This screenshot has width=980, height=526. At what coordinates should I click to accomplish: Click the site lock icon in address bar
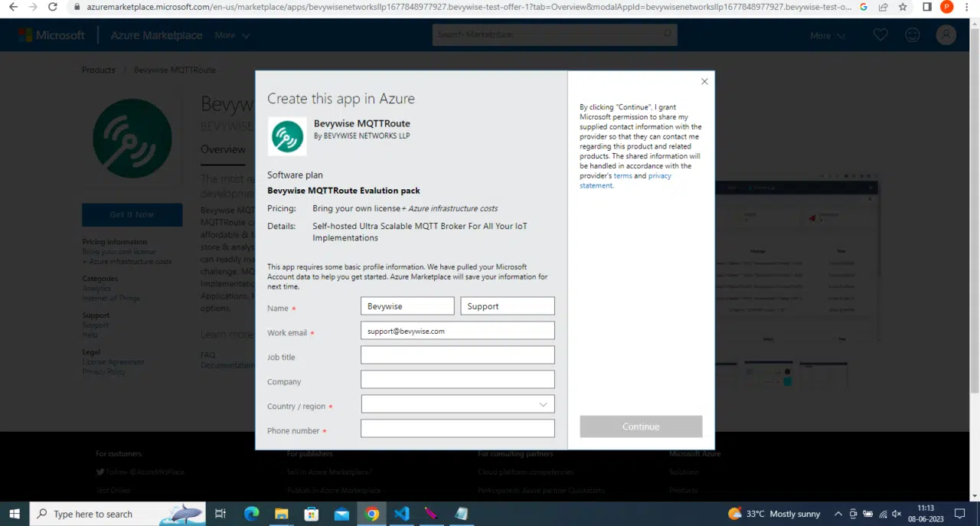76,7
